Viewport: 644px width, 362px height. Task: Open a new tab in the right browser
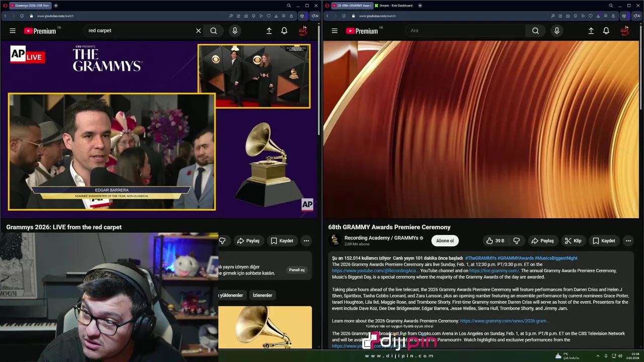tap(420, 6)
